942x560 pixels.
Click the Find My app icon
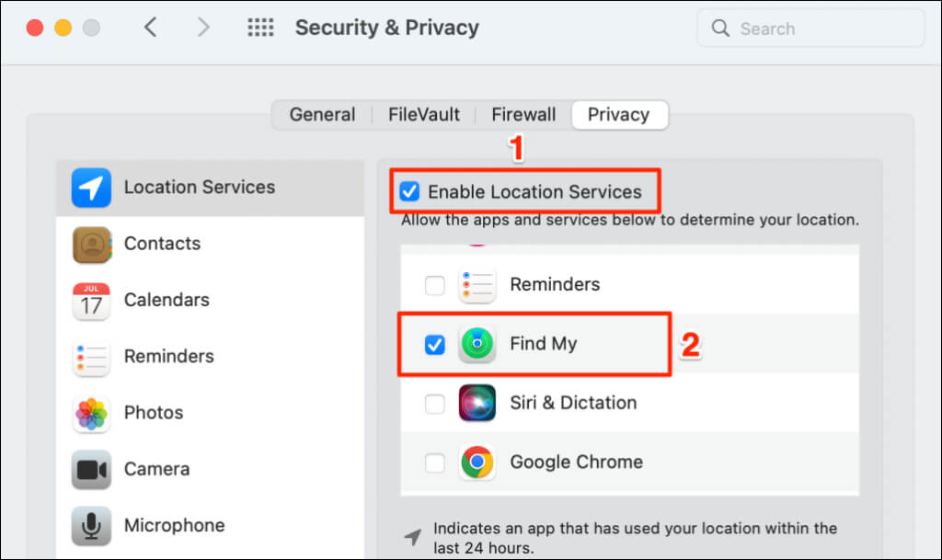coord(477,343)
